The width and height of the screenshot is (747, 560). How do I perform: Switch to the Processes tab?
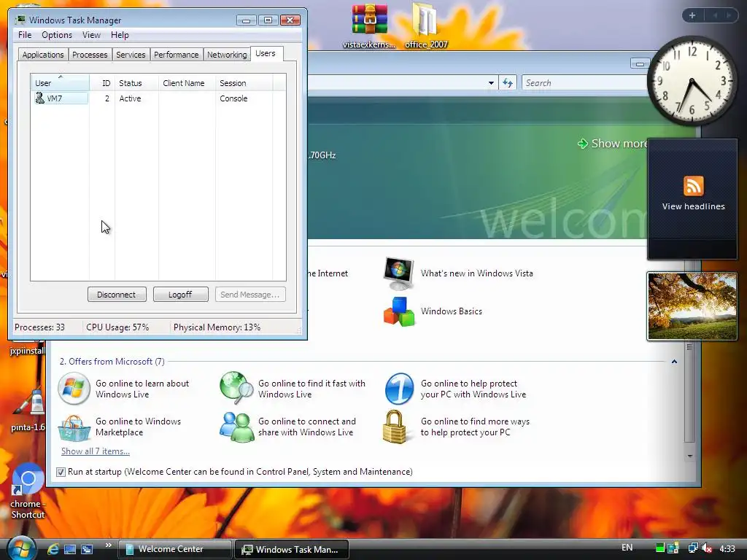click(90, 55)
